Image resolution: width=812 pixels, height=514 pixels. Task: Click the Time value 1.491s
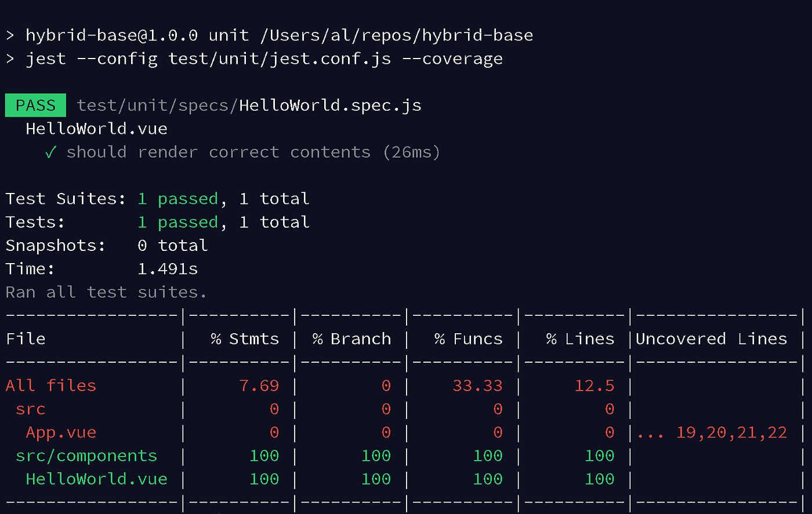pyautogui.click(x=167, y=268)
